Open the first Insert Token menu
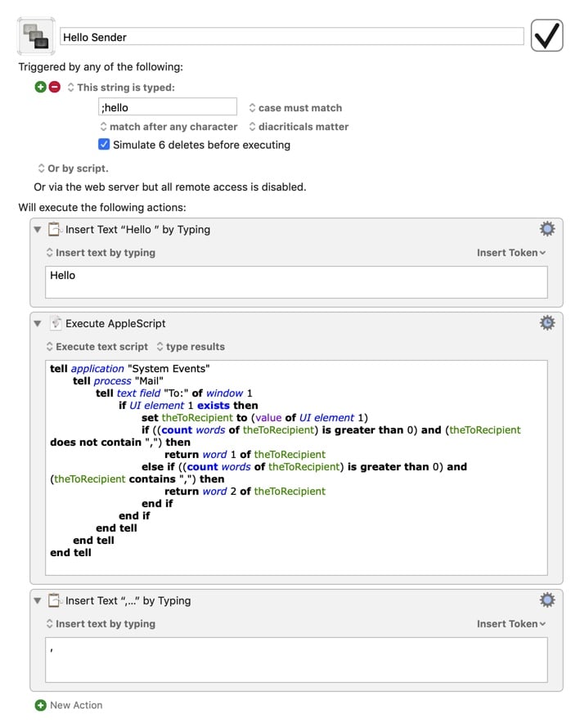The image size is (580, 728). pyautogui.click(x=510, y=253)
